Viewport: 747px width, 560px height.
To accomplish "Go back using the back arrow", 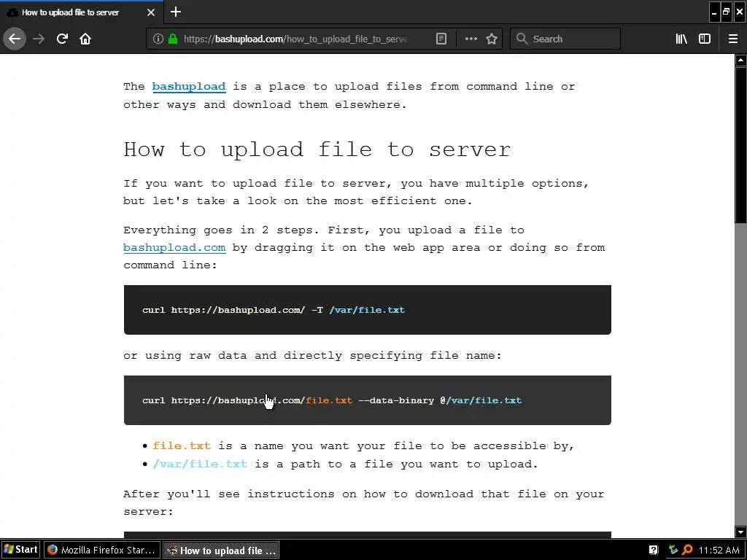I will 15,39.
